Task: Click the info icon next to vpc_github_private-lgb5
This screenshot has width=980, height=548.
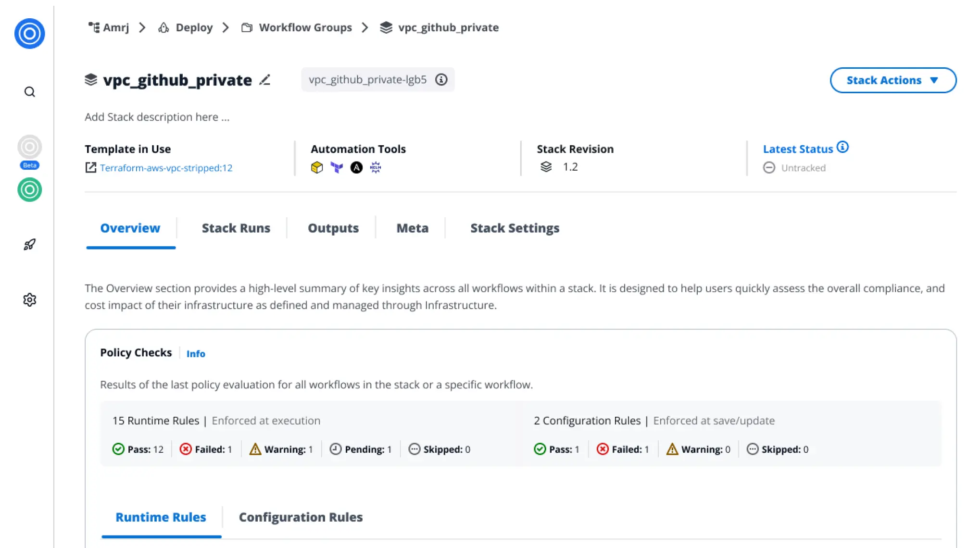Action: coord(441,80)
